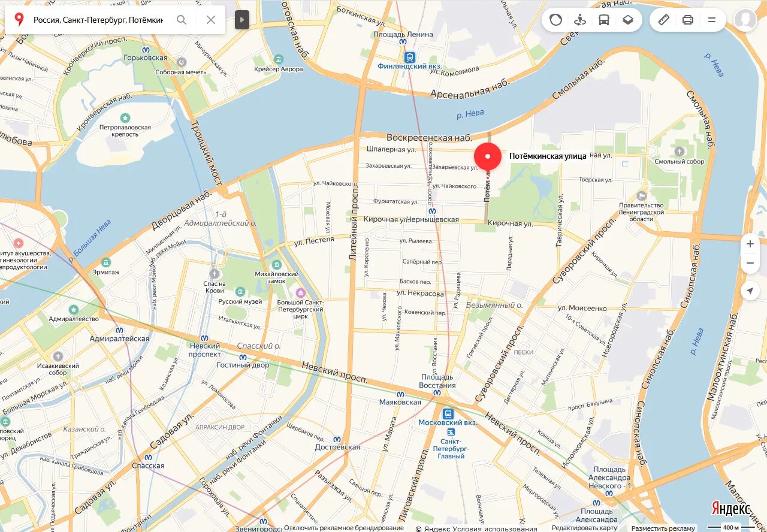Show moving public transport layer
This screenshot has width=767, height=532.
pyautogui.click(x=603, y=20)
